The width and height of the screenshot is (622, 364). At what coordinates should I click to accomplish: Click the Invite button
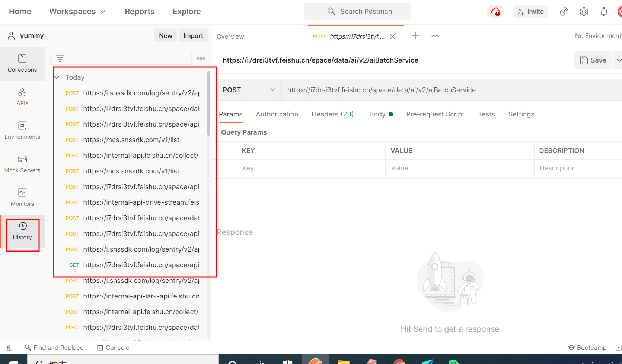(531, 12)
